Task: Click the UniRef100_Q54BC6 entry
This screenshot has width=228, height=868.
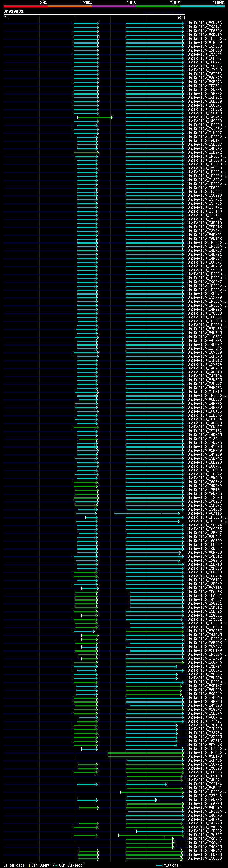Action: pyautogui.click(x=204, y=510)
